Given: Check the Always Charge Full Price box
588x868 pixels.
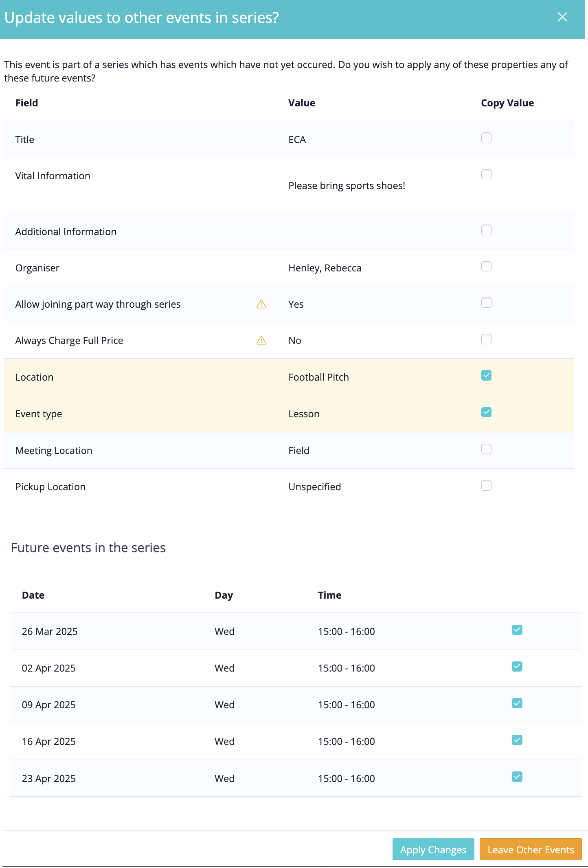Looking at the screenshot, I should (x=486, y=339).
